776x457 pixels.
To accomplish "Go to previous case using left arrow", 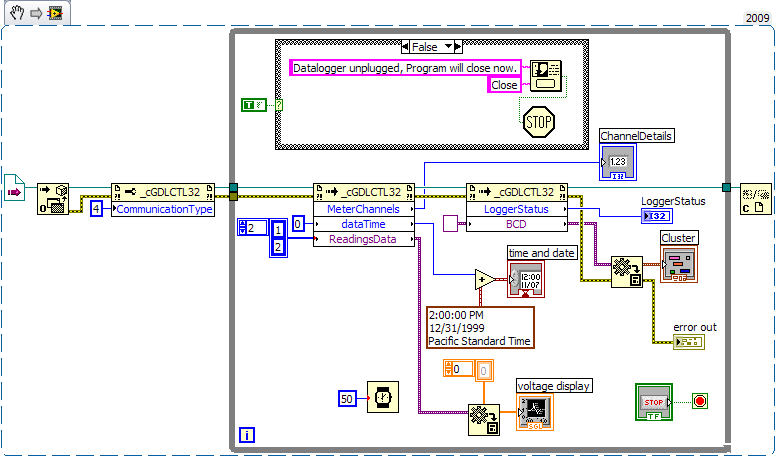I will (x=404, y=47).
